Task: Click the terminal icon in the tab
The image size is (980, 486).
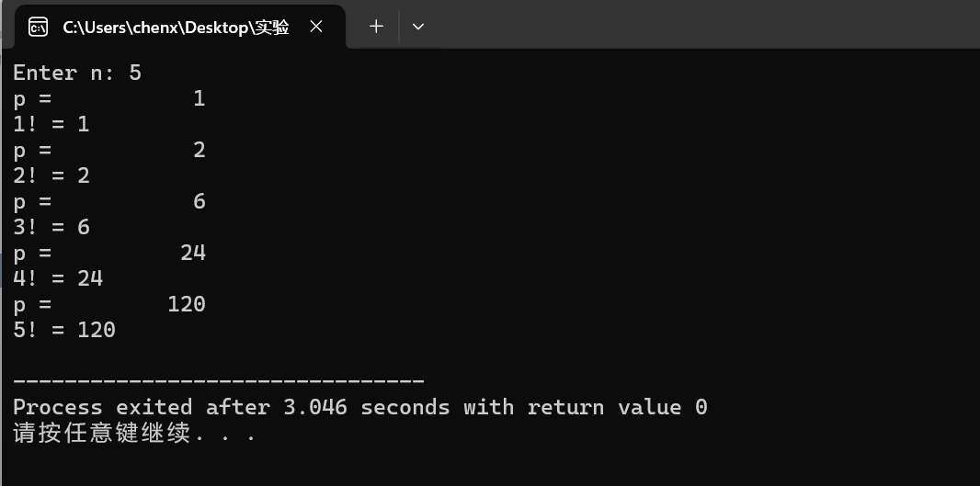Action: click(x=38, y=27)
